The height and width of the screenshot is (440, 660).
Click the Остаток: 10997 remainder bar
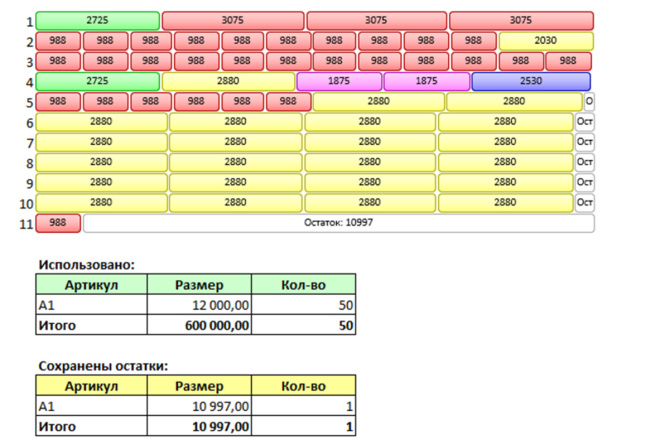pyautogui.click(x=339, y=223)
